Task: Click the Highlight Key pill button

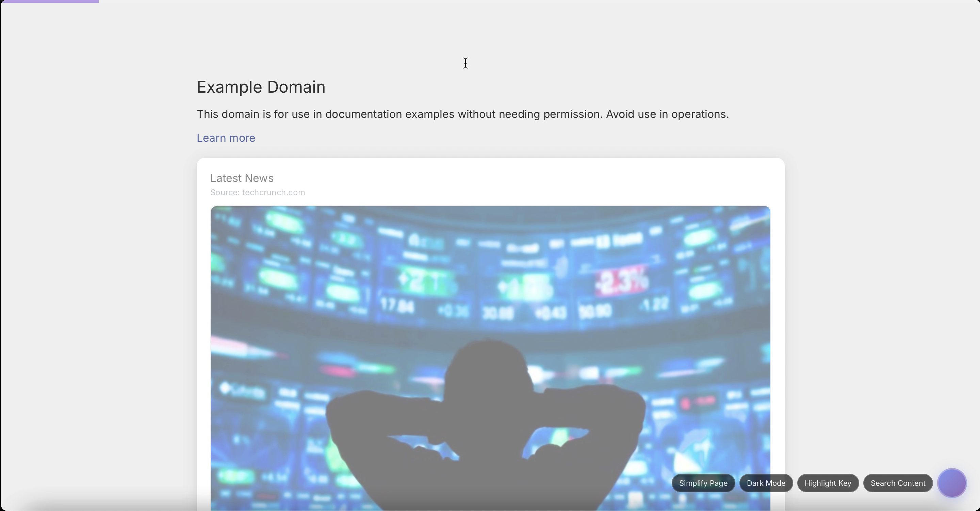Action: (x=828, y=483)
